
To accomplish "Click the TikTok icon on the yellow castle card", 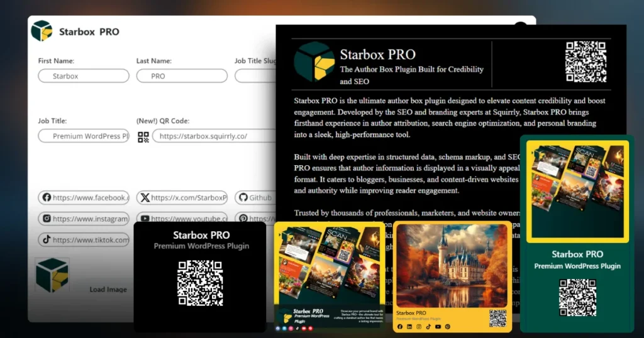I will coord(428,327).
